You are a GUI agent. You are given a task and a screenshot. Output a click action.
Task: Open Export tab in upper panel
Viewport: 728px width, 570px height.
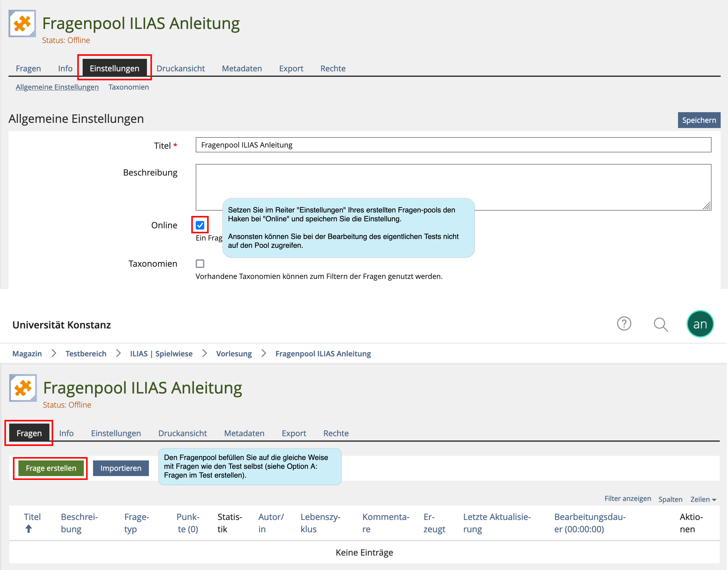(x=291, y=68)
